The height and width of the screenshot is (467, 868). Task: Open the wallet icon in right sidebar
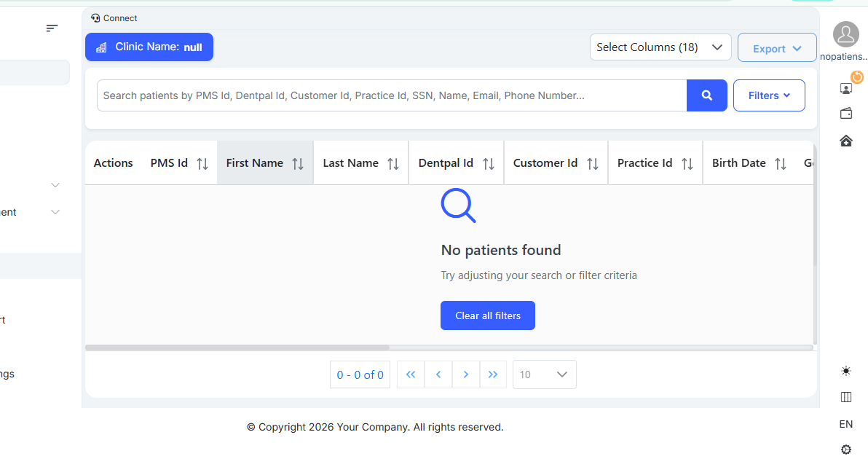tap(846, 114)
